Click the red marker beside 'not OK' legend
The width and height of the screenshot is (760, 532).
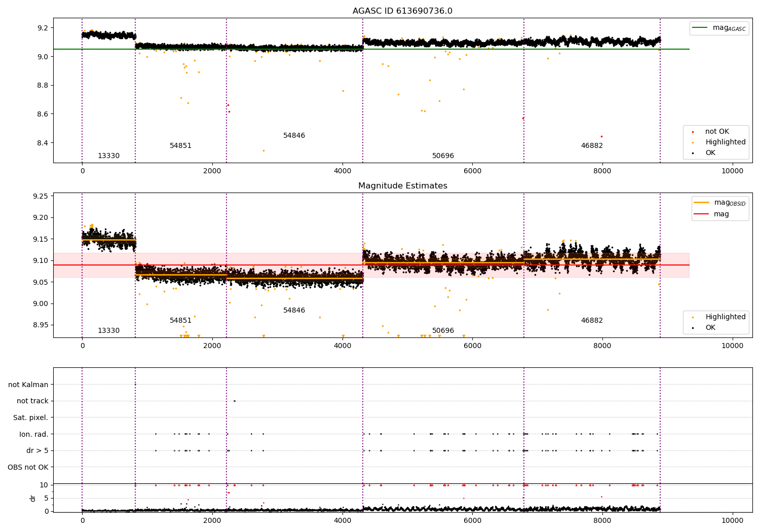[693, 132]
